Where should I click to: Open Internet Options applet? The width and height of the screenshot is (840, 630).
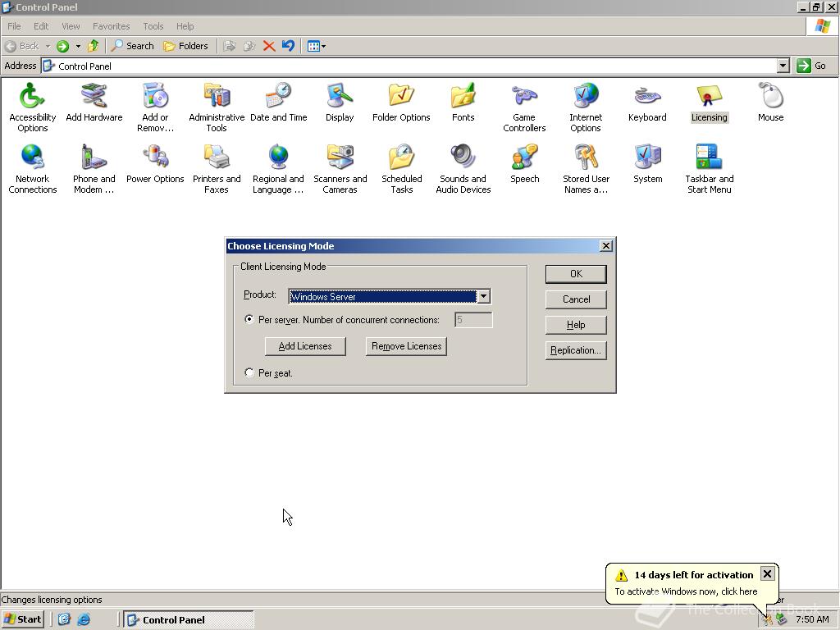click(586, 107)
